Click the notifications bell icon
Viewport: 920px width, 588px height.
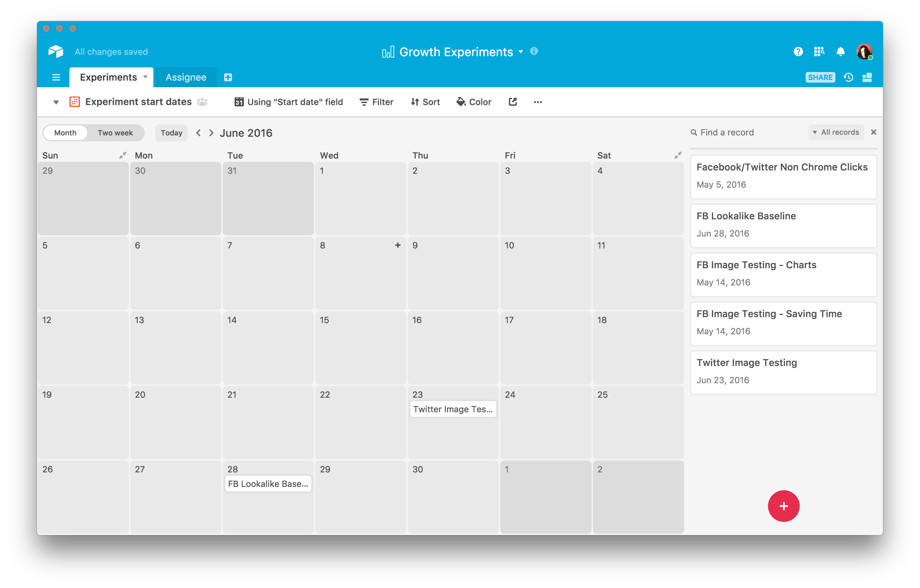click(838, 52)
